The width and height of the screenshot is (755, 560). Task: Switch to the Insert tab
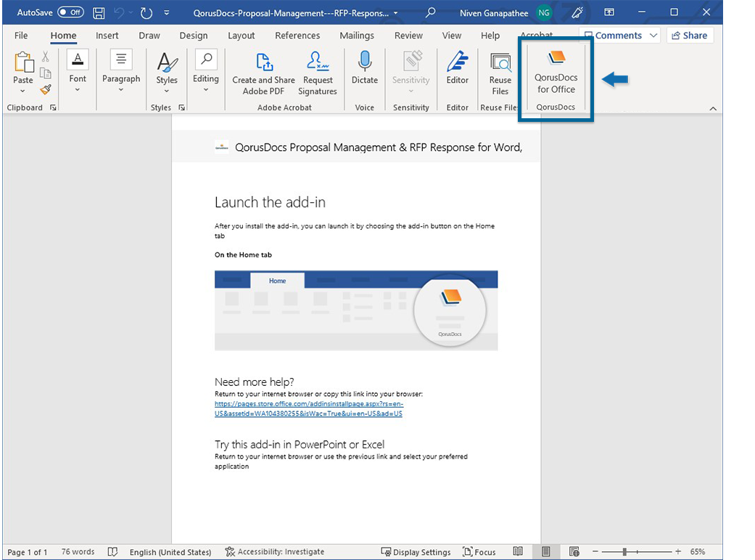[x=107, y=35]
